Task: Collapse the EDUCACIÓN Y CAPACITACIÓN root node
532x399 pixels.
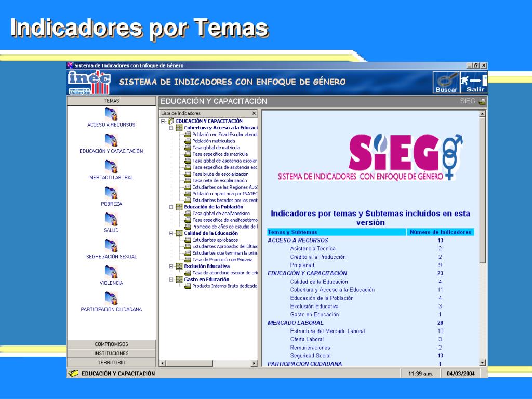Action: pos(163,121)
